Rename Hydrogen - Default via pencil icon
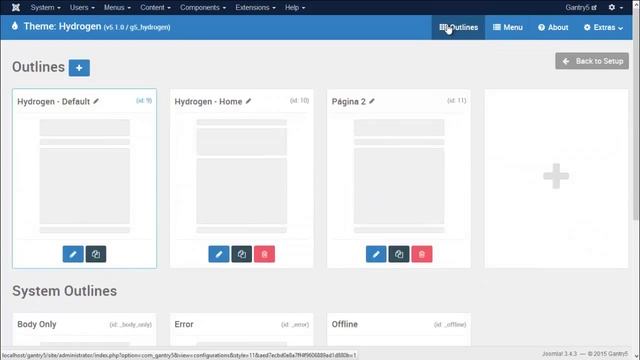This screenshot has width=640, height=360. coord(96,101)
